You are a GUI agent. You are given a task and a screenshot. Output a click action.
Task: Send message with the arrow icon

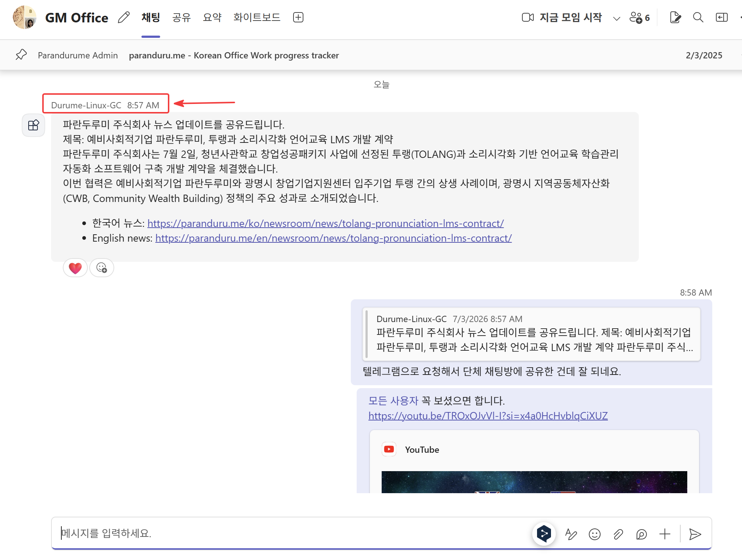[695, 534]
